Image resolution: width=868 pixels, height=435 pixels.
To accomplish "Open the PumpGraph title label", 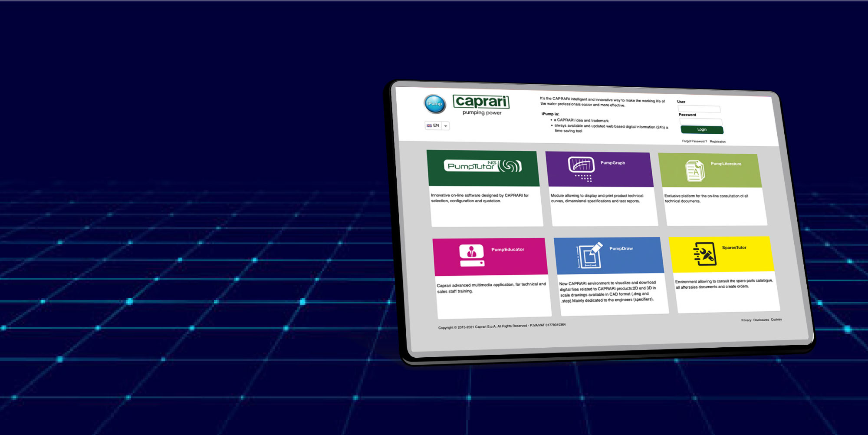I will [613, 163].
